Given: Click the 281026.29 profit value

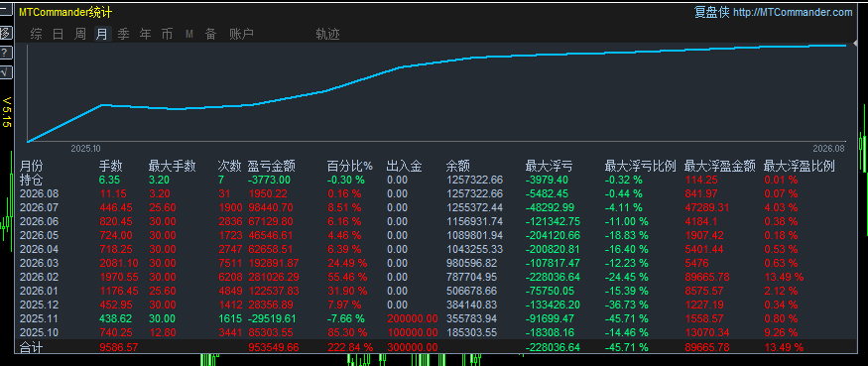Looking at the screenshot, I should coord(274,277).
